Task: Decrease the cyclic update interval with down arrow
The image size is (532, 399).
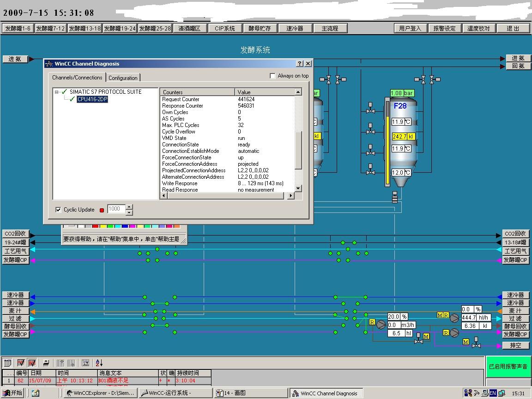Action: click(x=129, y=212)
